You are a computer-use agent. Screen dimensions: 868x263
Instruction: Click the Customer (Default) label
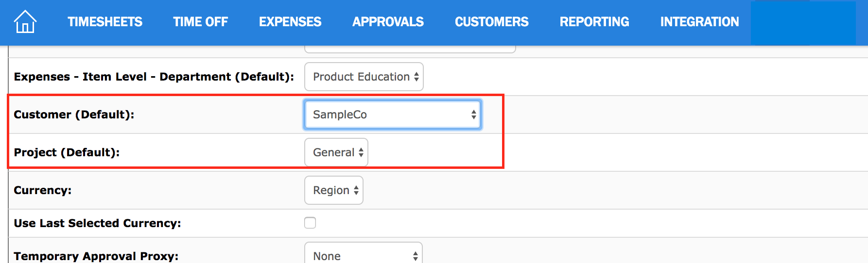point(74,115)
